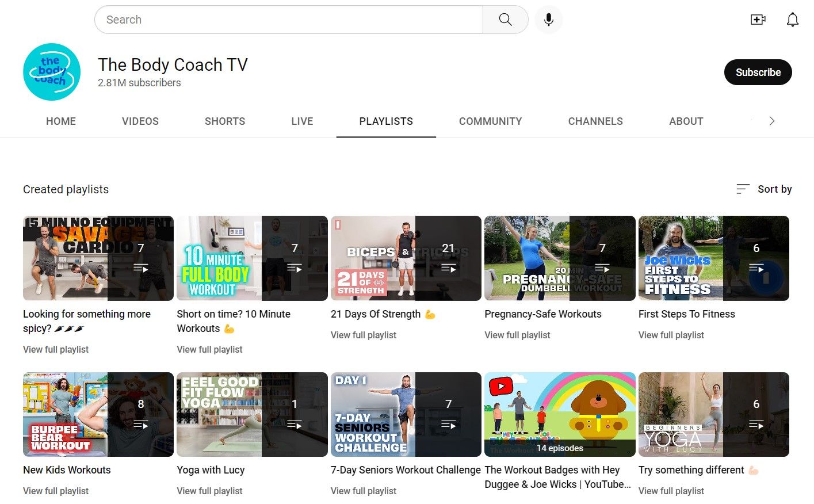Image resolution: width=814 pixels, height=504 pixels.
Task: Switch to the Videos tab
Action: pos(140,121)
